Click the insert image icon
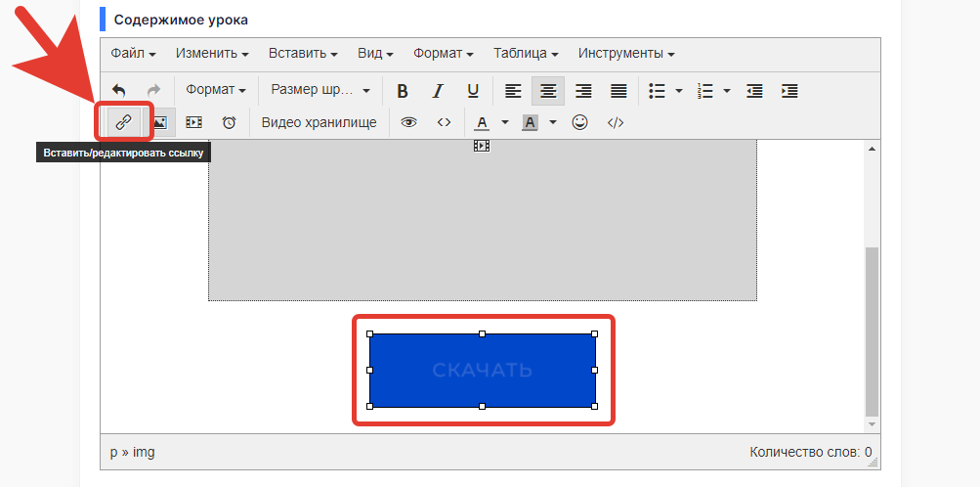 [159, 122]
